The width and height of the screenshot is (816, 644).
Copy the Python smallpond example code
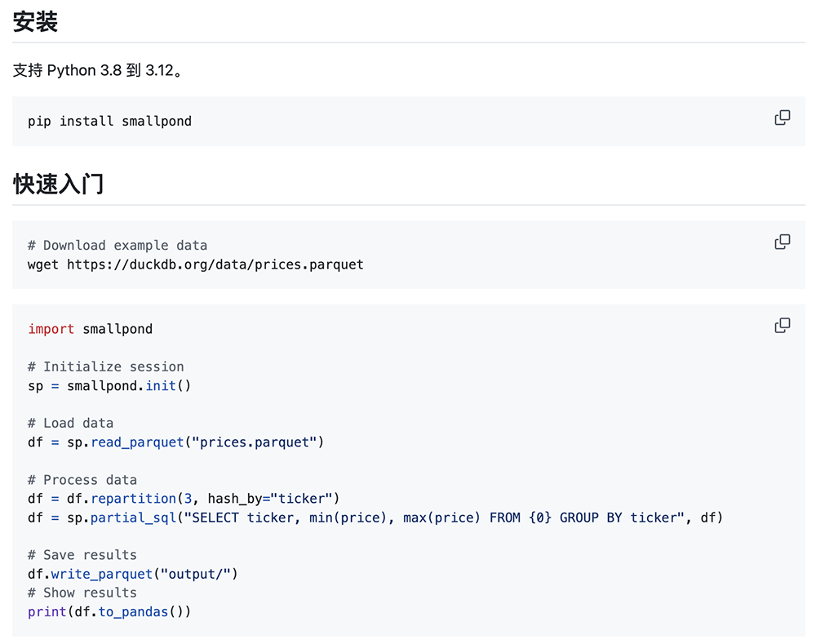pyautogui.click(x=782, y=326)
